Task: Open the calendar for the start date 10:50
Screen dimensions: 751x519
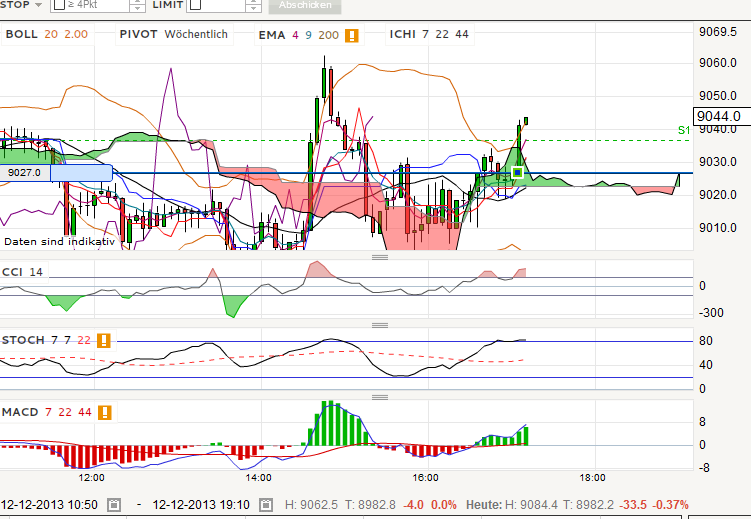Action: point(114,505)
